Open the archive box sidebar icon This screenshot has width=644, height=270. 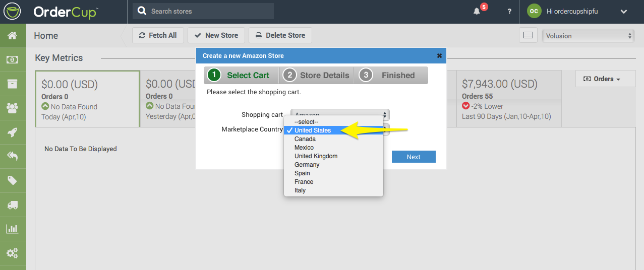[x=13, y=84]
